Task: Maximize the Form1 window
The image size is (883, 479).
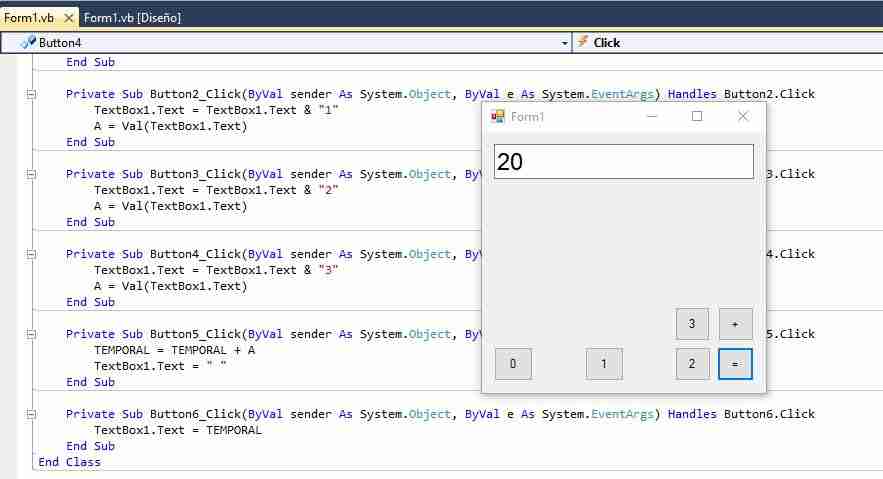Action: coord(697,116)
